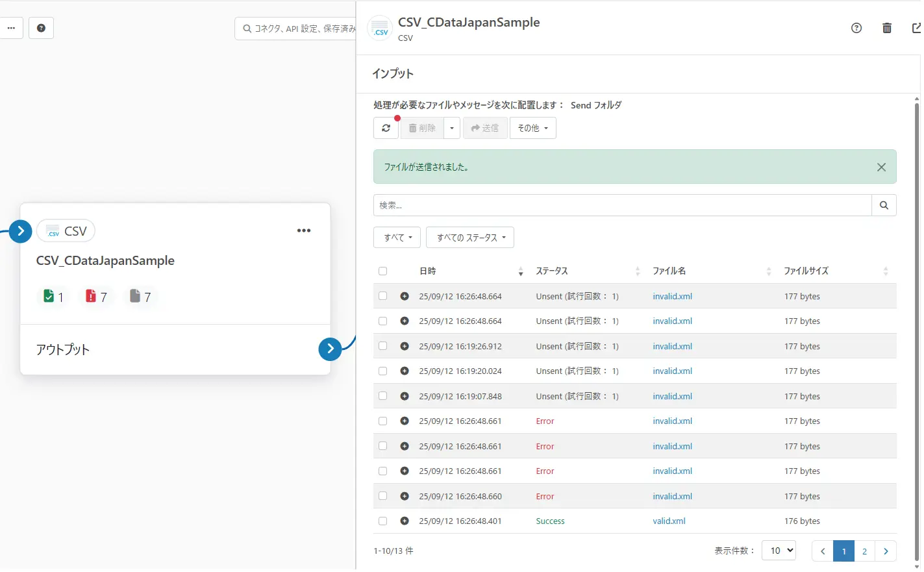
Task: Open the すべてのステータス filter dropdown
Action: 470,238
